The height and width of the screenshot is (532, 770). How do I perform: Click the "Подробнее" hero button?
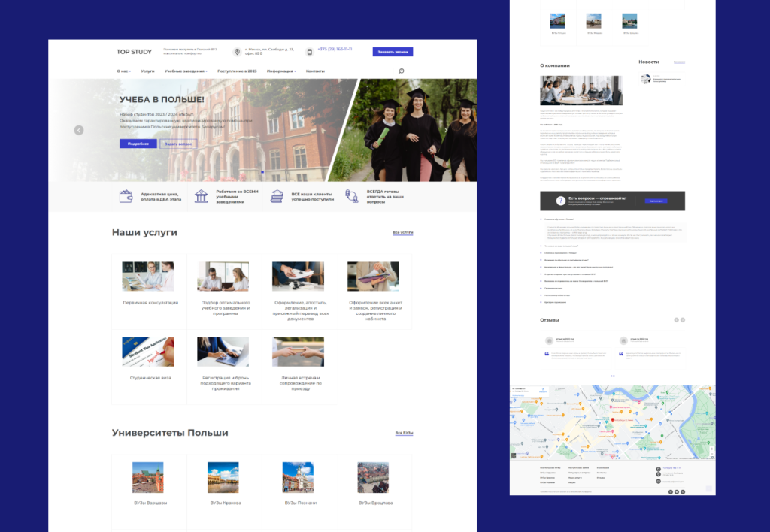click(x=138, y=144)
